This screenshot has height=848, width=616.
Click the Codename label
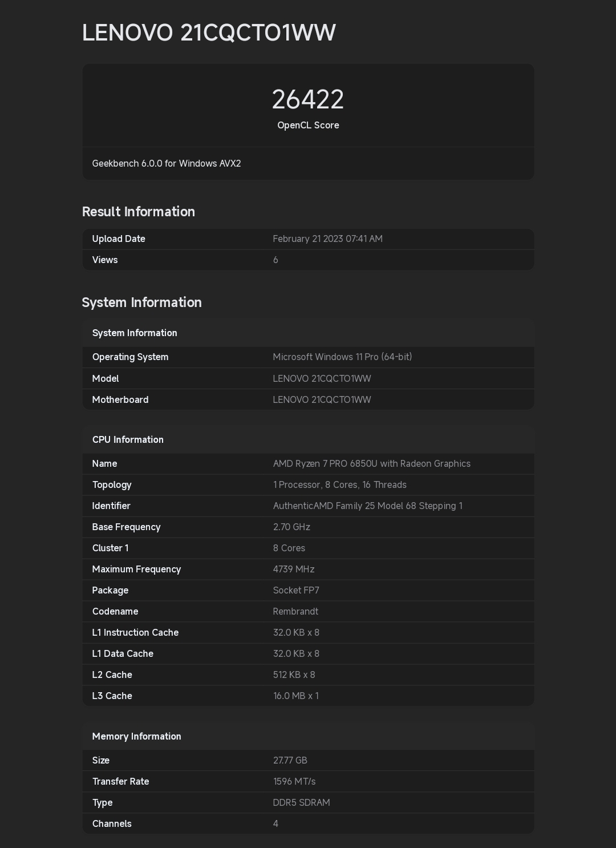coord(115,611)
